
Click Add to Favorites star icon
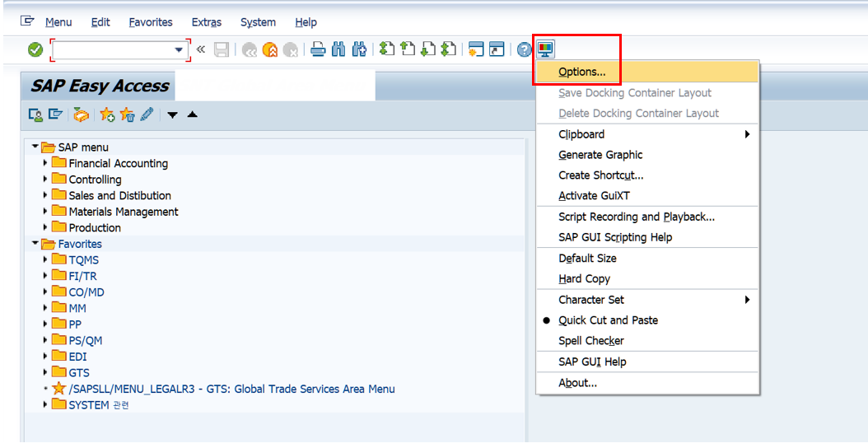click(107, 114)
